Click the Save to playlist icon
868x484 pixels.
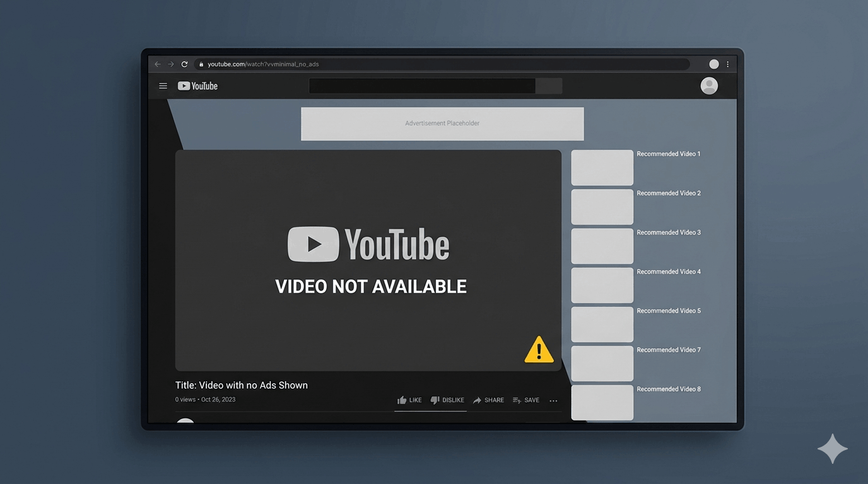point(515,400)
